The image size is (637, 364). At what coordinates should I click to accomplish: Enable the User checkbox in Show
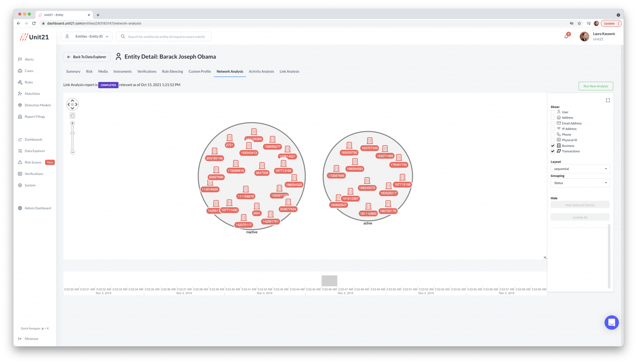pyautogui.click(x=553, y=112)
